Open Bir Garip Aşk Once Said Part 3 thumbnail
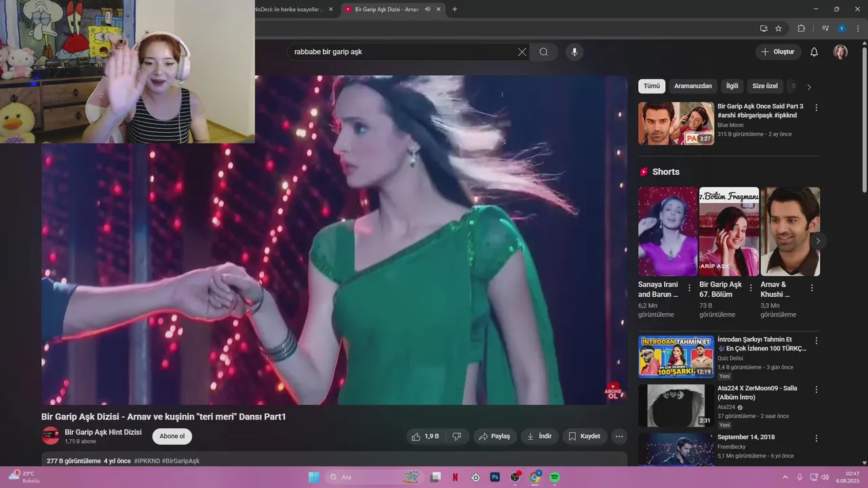The height and width of the screenshot is (488, 868). pos(676,123)
